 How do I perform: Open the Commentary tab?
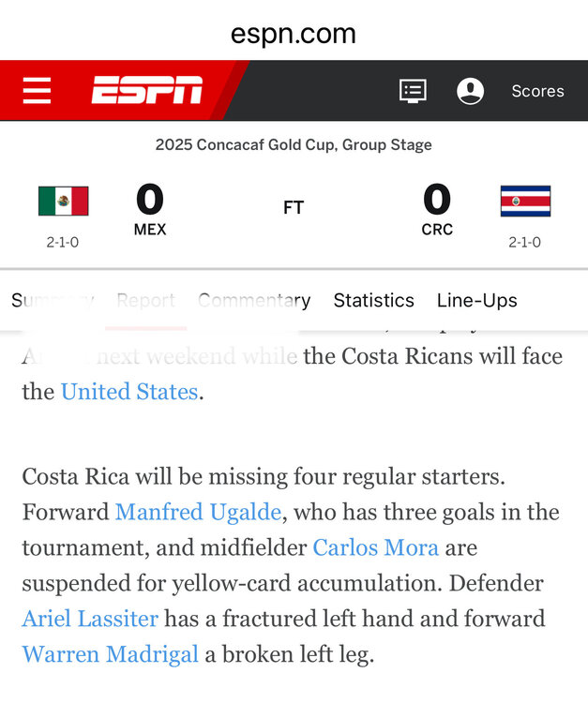[x=254, y=301]
